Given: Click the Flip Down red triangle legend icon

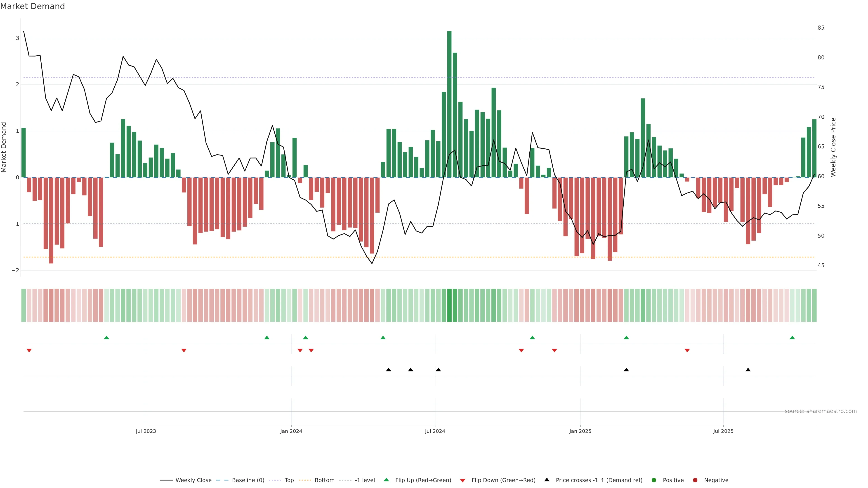Looking at the screenshot, I should [x=463, y=480].
